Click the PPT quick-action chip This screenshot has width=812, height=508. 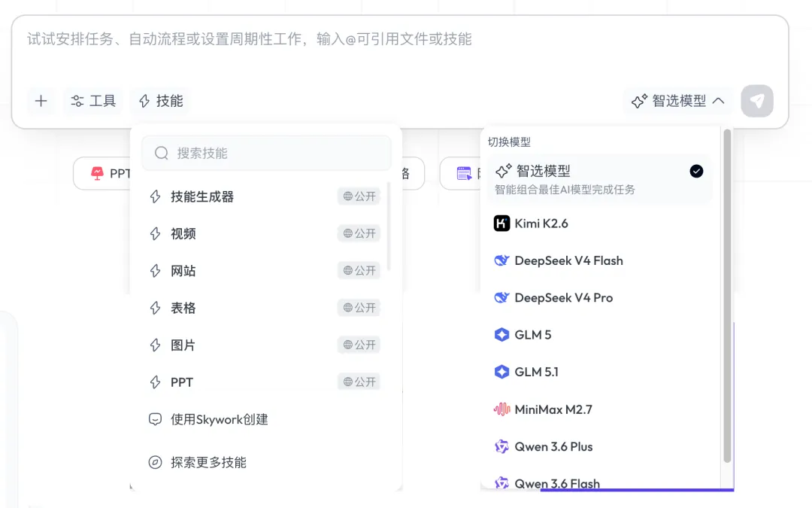coord(102,174)
